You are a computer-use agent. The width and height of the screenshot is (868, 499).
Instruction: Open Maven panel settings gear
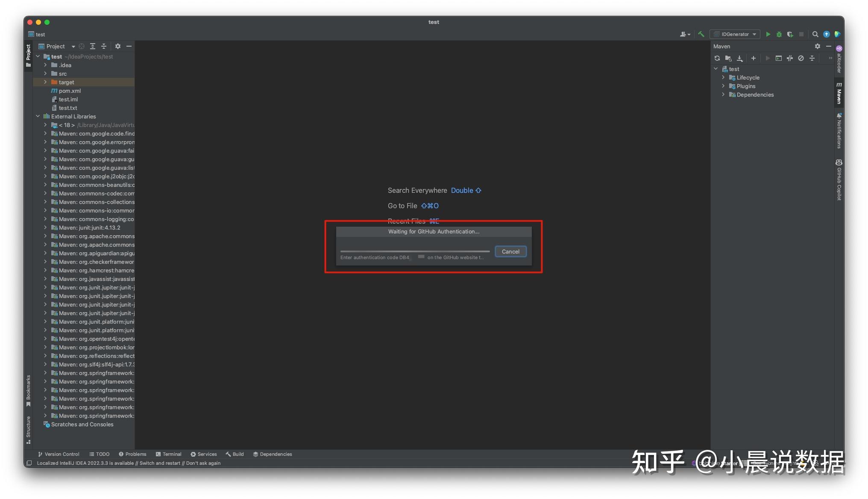(818, 46)
